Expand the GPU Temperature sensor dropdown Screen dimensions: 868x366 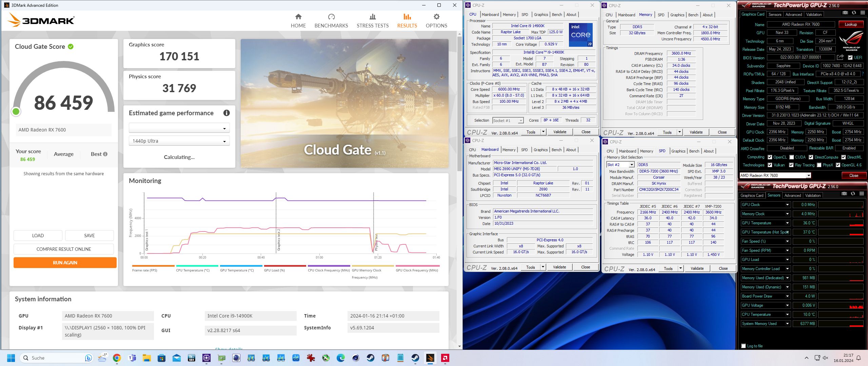[x=788, y=223]
